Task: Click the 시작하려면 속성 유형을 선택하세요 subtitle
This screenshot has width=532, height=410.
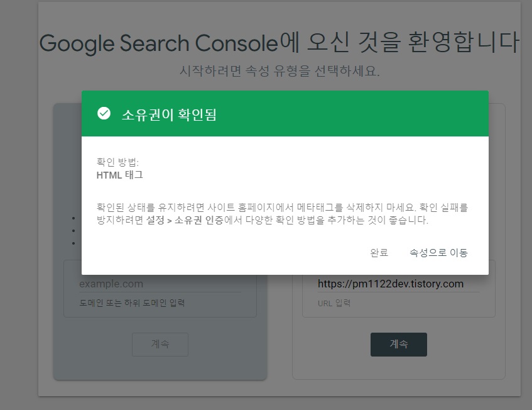Action: [280, 71]
